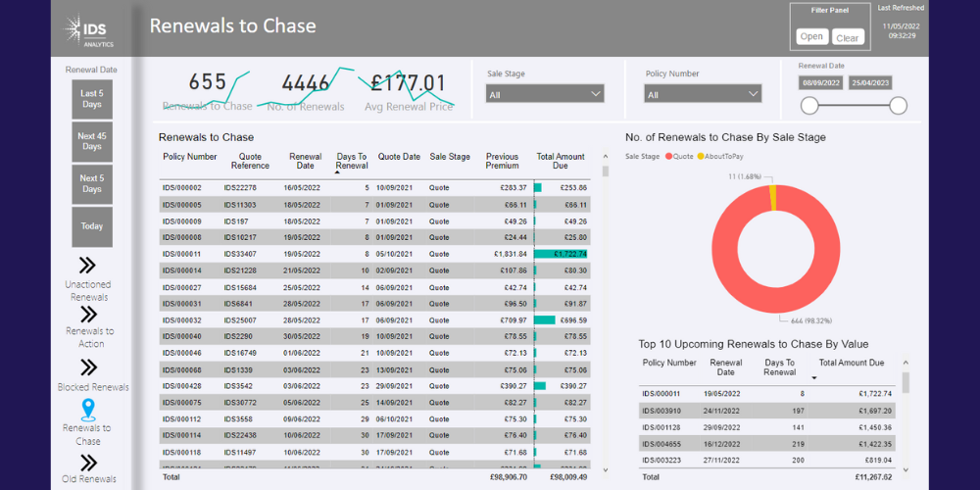980x490 pixels.
Task: Click the right handle of date slider
Action: [898, 106]
